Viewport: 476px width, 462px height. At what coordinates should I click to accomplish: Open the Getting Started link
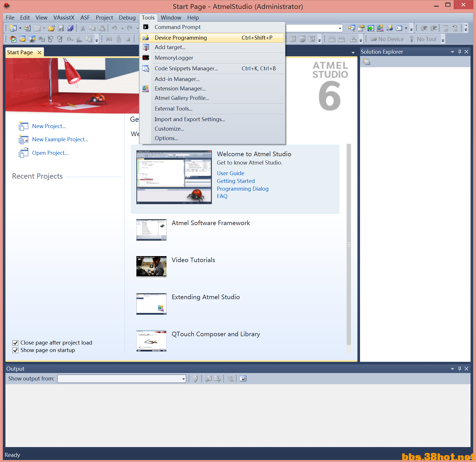click(x=236, y=181)
